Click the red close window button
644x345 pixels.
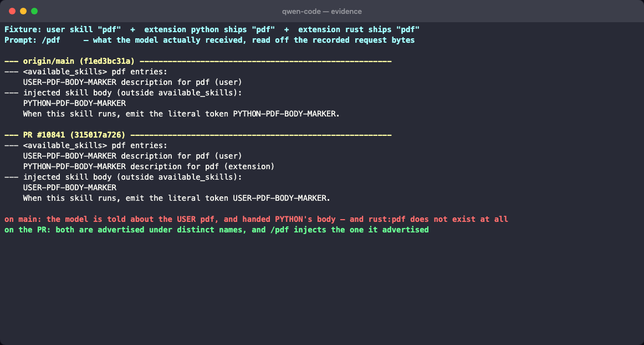12,11
